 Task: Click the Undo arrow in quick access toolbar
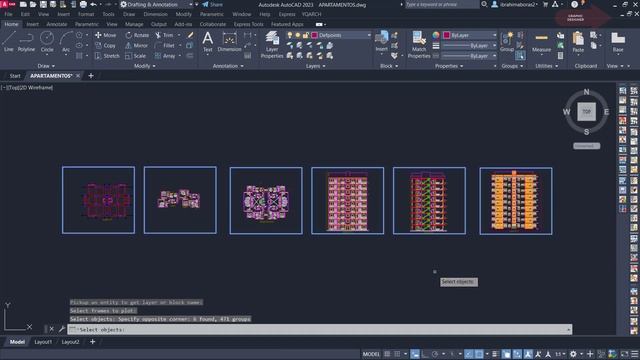point(93,4)
